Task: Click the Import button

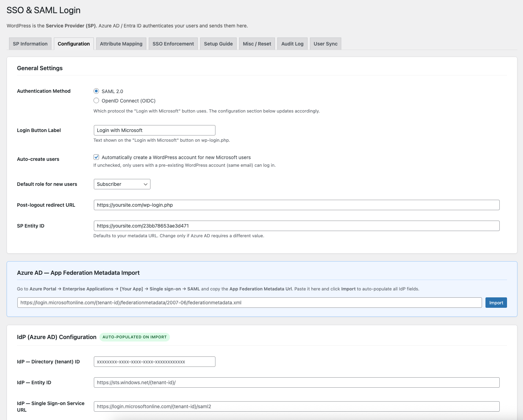Action: (496, 303)
